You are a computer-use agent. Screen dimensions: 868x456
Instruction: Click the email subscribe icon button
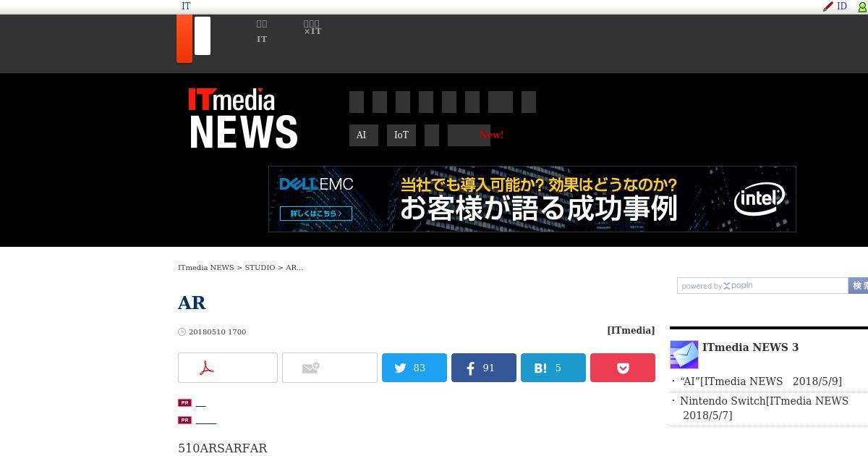pos(330,368)
